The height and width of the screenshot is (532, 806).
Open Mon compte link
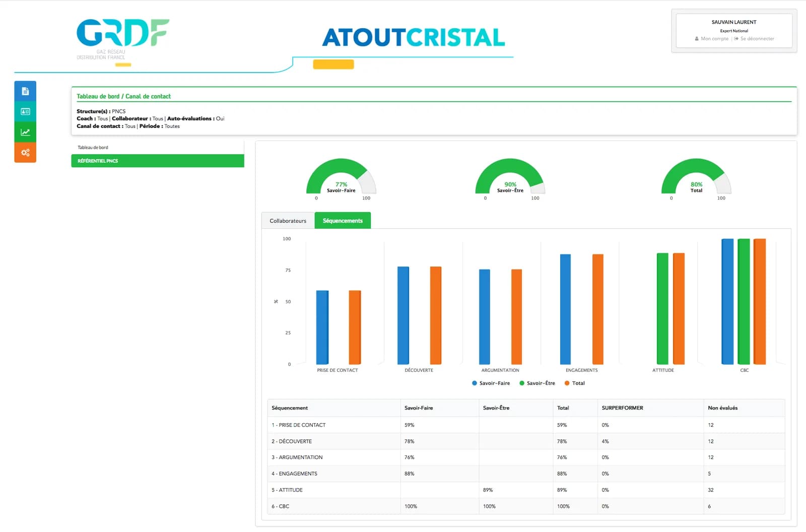point(711,39)
